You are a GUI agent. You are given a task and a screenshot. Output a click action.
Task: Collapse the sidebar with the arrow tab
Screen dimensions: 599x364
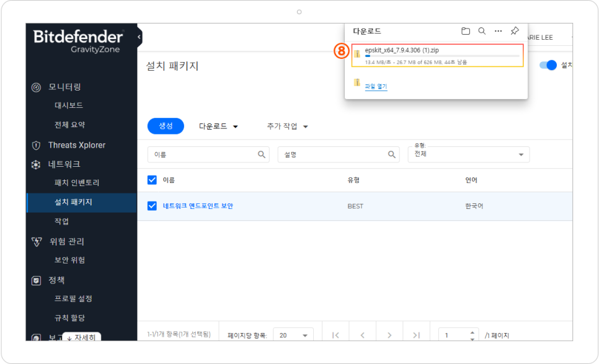click(139, 37)
